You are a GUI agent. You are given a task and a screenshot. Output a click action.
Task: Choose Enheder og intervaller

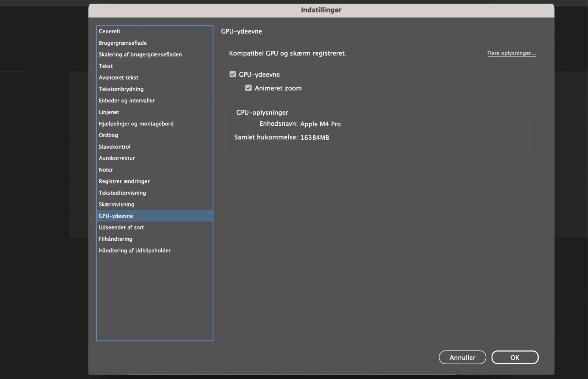click(x=126, y=101)
